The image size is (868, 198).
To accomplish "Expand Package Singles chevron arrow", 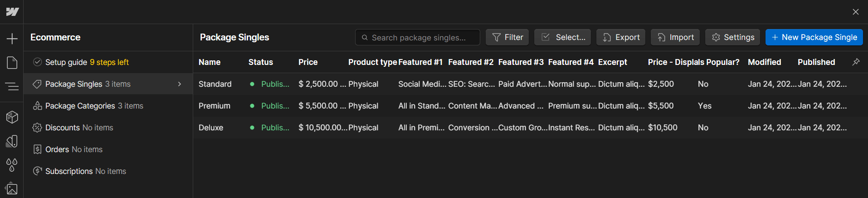I will coord(180,84).
